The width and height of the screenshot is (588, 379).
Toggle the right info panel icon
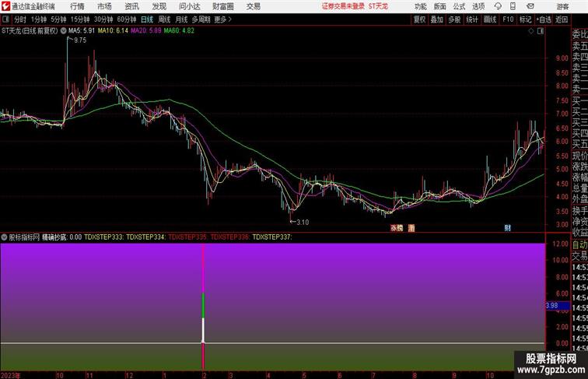(x=541, y=31)
